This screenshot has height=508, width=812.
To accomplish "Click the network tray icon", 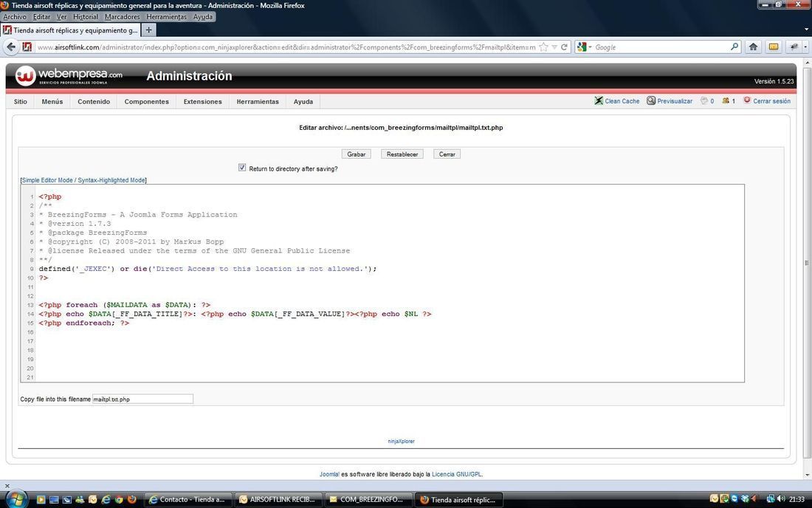I will [x=770, y=498].
